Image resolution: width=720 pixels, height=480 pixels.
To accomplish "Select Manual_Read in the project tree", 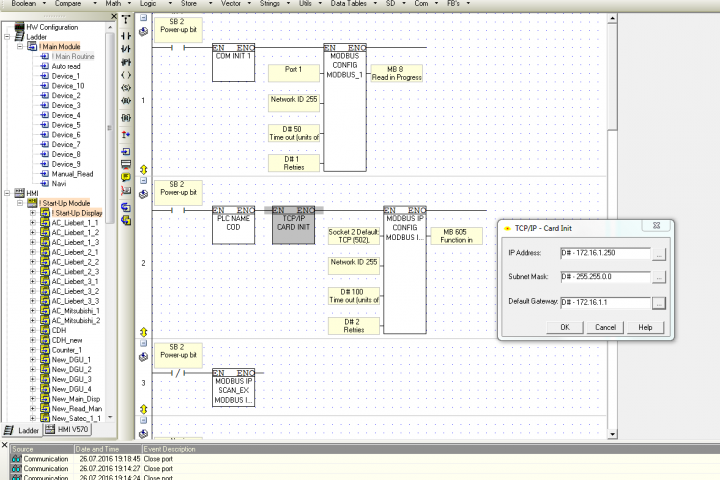I will [72, 174].
